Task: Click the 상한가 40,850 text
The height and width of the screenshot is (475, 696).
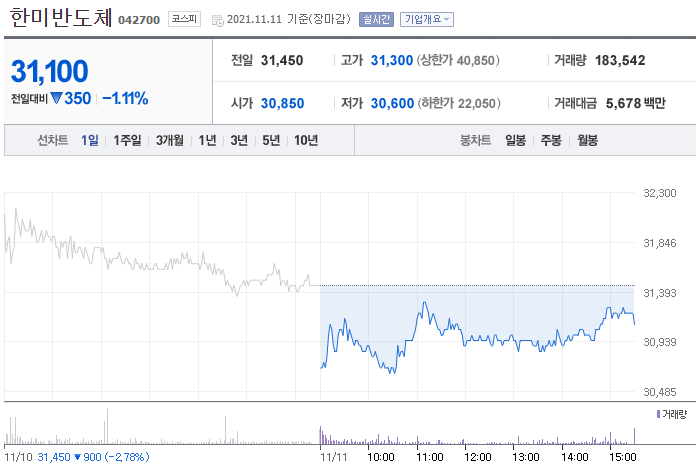Action: pos(458,60)
